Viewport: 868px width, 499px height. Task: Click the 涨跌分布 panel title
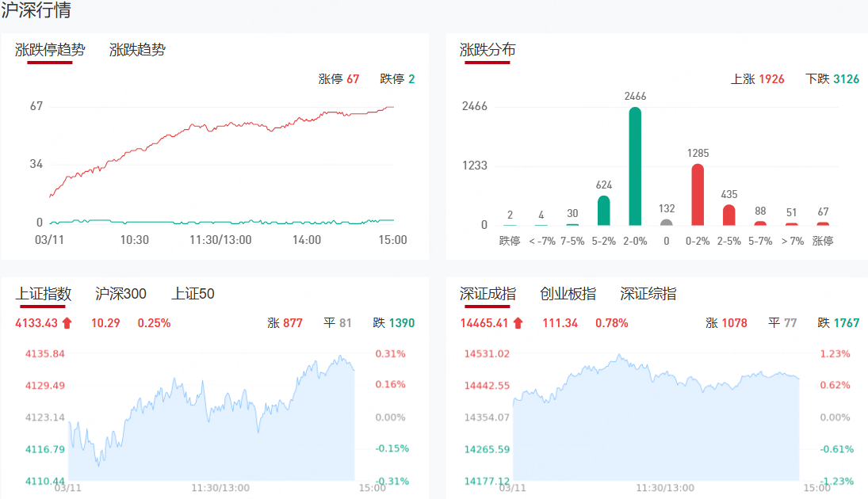[x=488, y=50]
